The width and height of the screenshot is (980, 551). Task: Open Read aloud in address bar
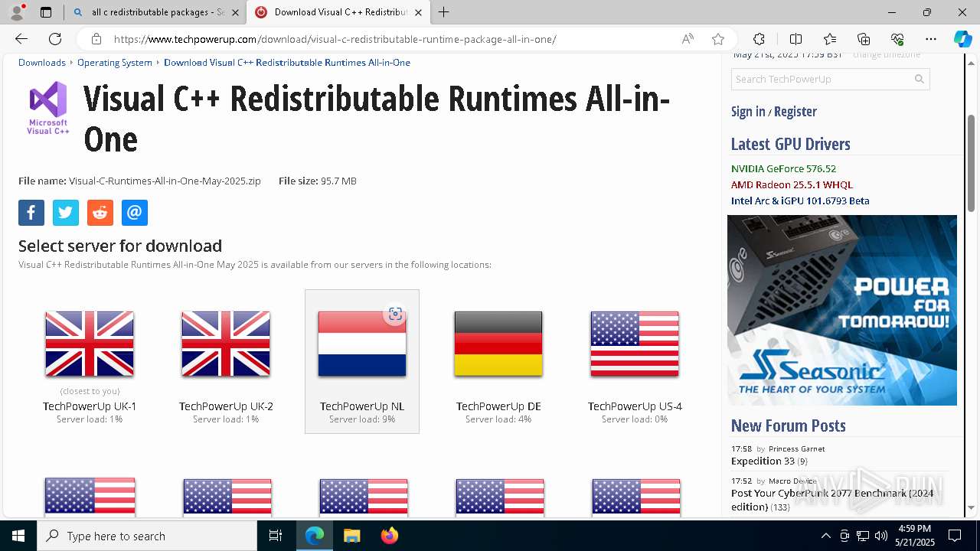[x=688, y=39]
